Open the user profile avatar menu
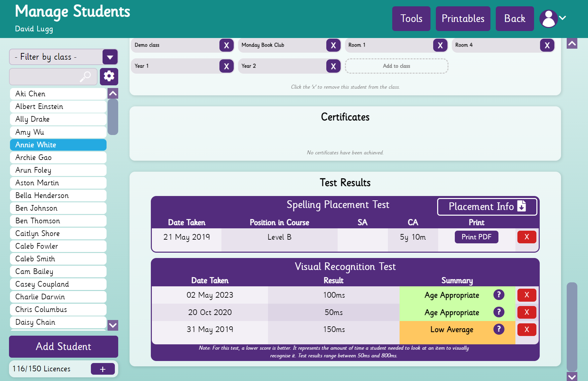This screenshot has height=381, width=588. [x=548, y=19]
